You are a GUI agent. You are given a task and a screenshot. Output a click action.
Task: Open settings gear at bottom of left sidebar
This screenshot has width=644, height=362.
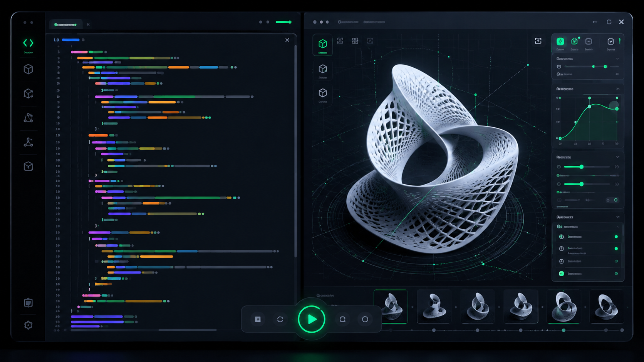point(28,325)
